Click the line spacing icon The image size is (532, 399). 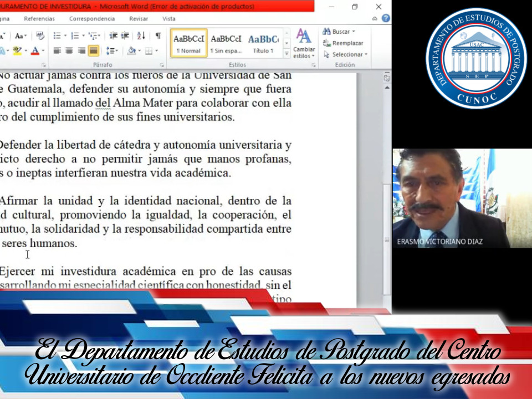(x=110, y=51)
